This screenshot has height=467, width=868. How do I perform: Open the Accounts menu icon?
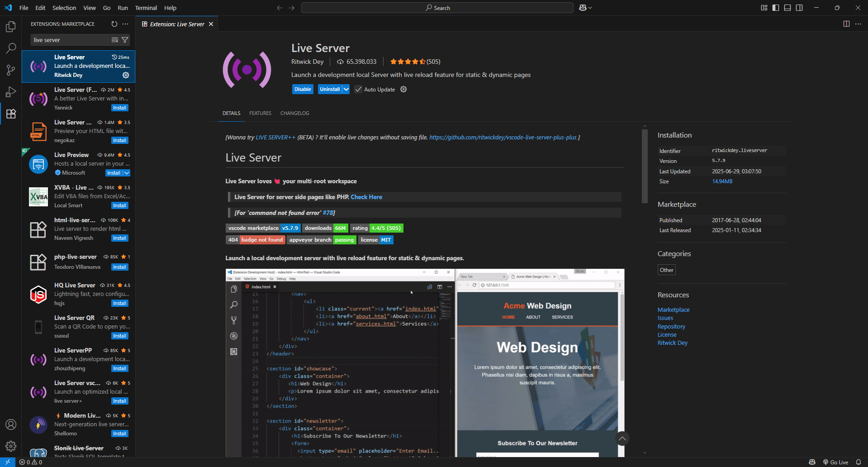click(x=11, y=424)
